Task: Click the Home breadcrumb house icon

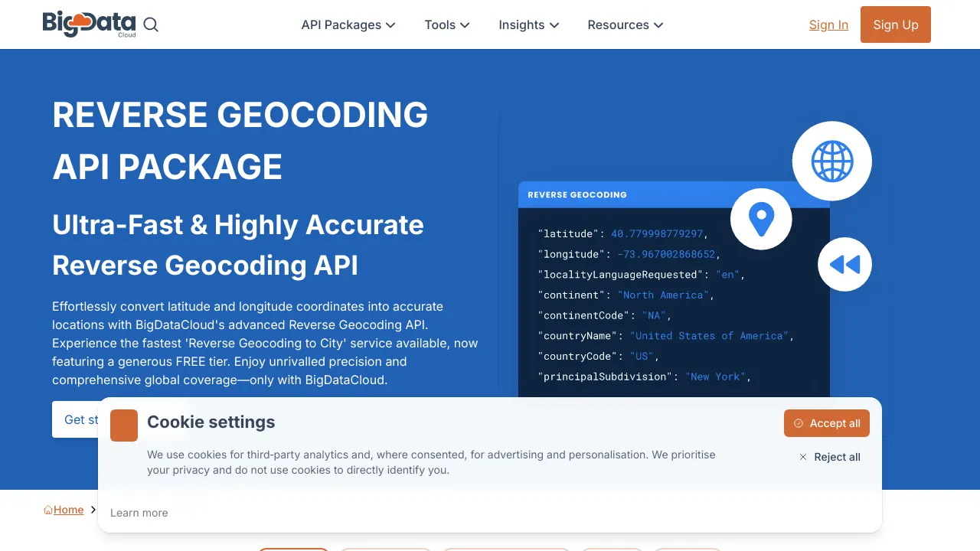Action: point(48,510)
